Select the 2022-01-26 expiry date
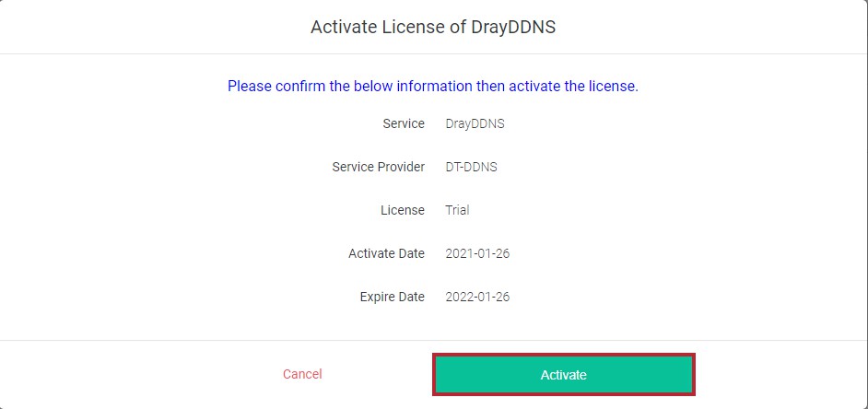The width and height of the screenshot is (868, 409). (477, 297)
